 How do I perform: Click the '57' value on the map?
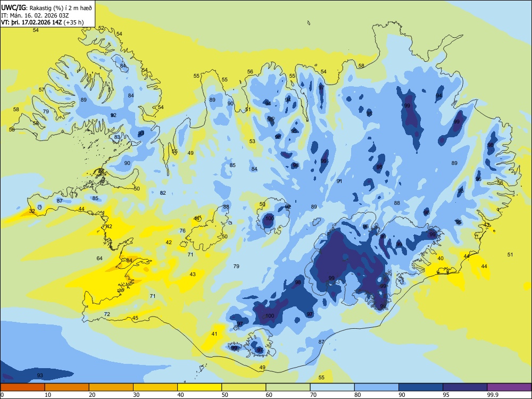pos(41,89)
